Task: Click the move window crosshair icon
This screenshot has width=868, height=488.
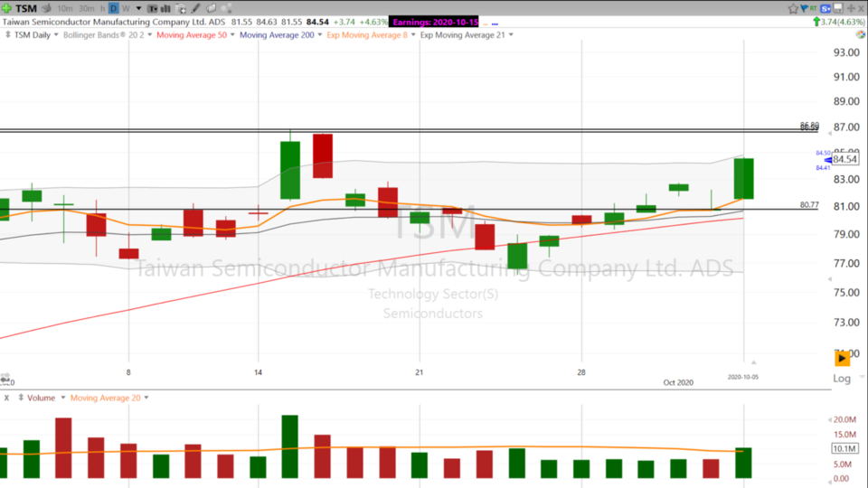Action: 851,8
